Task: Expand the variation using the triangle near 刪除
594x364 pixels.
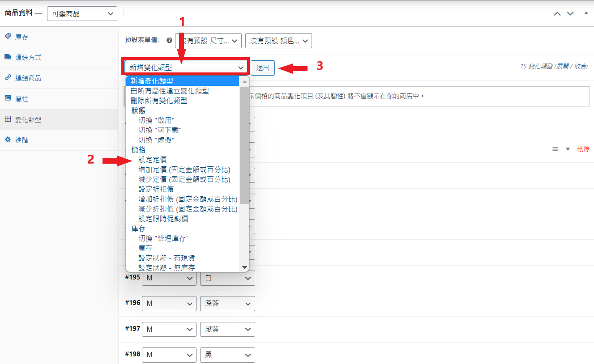Action: (568, 149)
